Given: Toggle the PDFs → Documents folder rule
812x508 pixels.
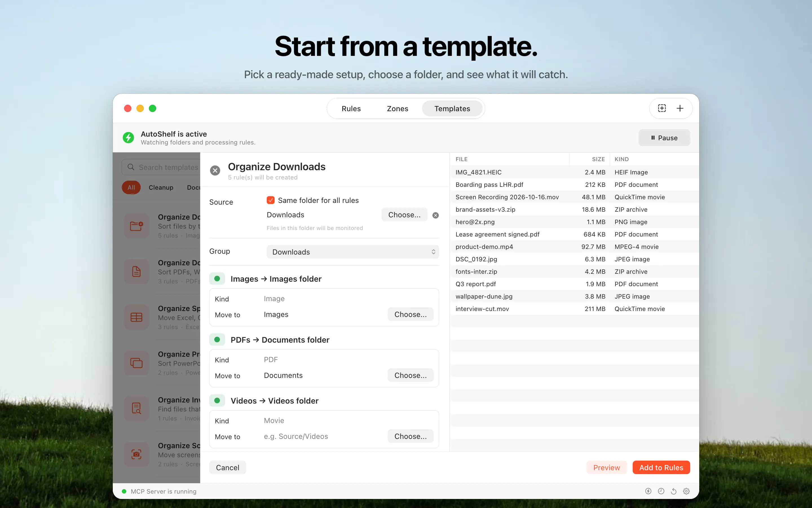Looking at the screenshot, I should [217, 340].
